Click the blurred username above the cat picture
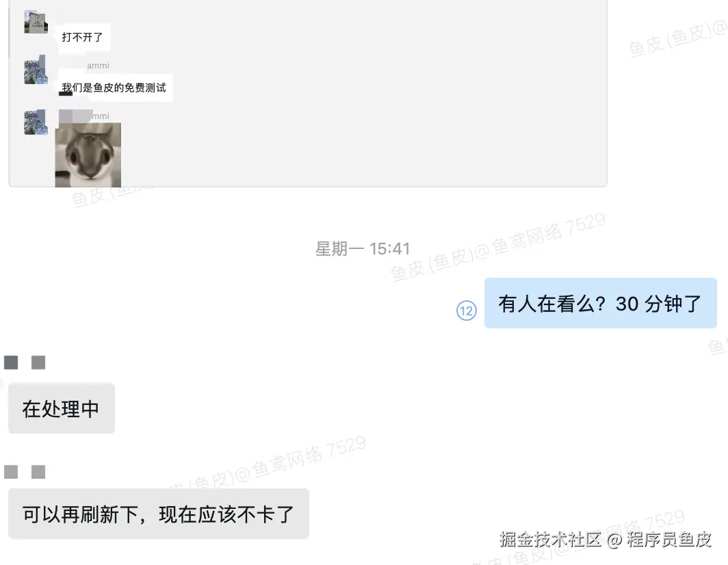 [x=84, y=116]
